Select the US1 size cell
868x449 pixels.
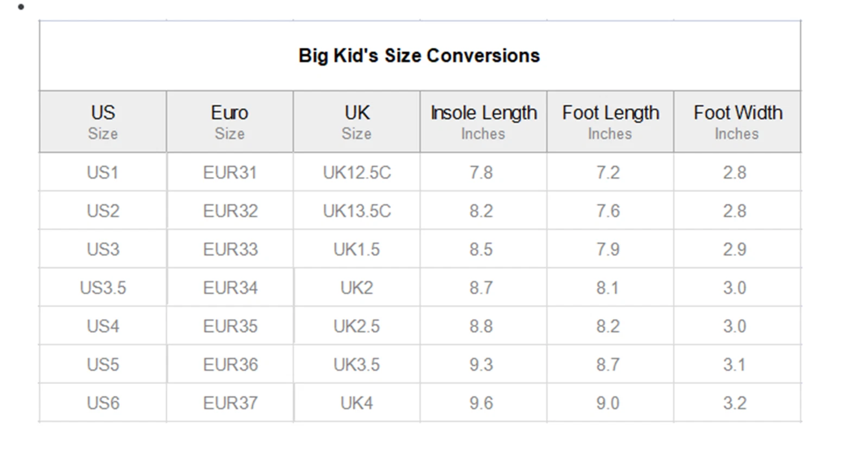(x=103, y=173)
